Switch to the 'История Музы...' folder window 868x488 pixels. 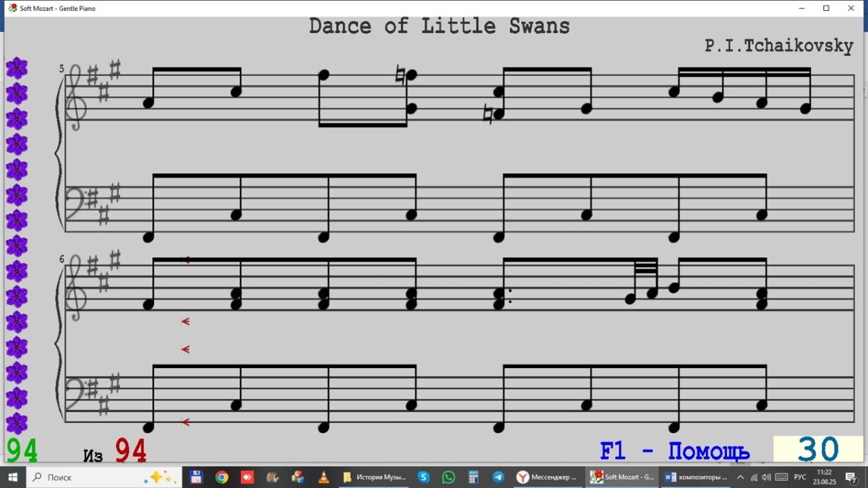374,477
